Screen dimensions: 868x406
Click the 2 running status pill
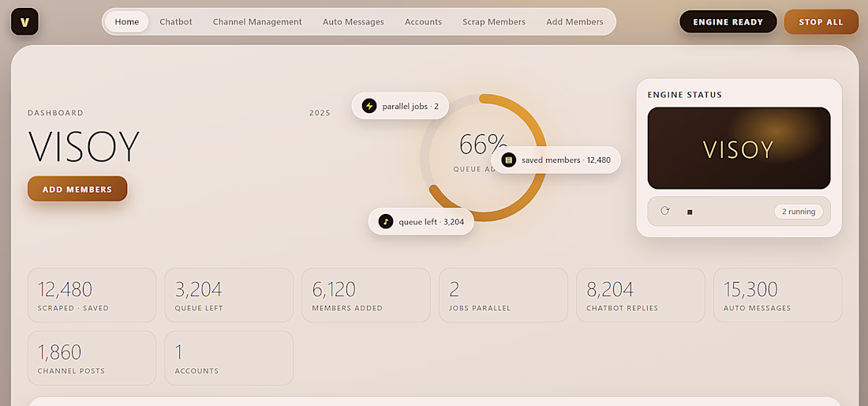tap(799, 212)
